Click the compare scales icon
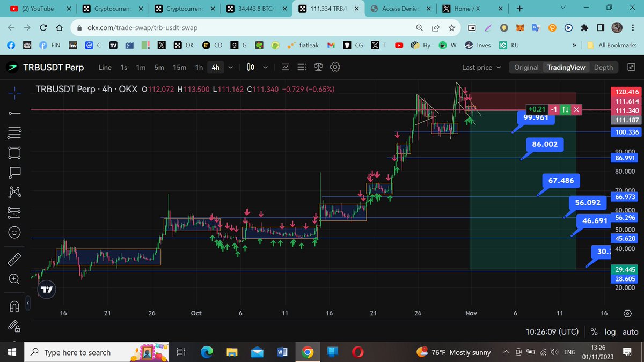This screenshot has height=362, width=644. click(x=318, y=67)
